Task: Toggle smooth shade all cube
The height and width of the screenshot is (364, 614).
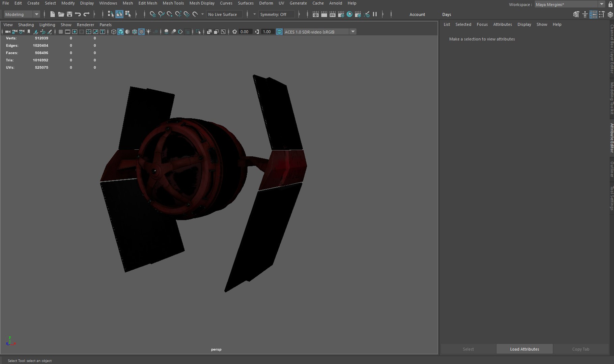Action: click(120, 32)
